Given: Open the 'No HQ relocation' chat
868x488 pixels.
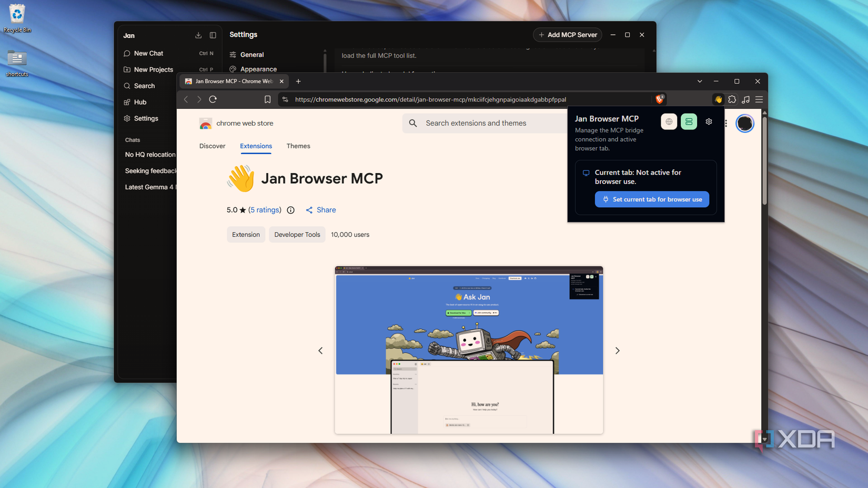Looking at the screenshot, I should [150, 155].
